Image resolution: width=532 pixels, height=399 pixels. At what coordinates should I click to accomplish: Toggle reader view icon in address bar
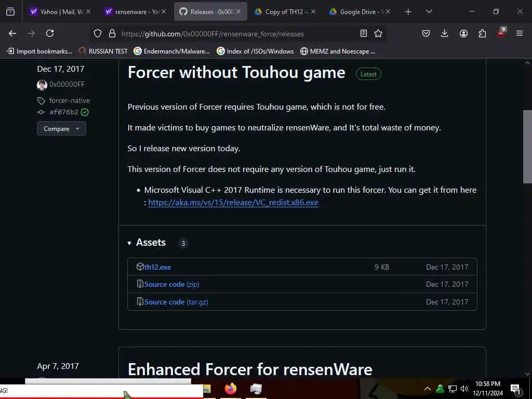pyautogui.click(x=363, y=33)
